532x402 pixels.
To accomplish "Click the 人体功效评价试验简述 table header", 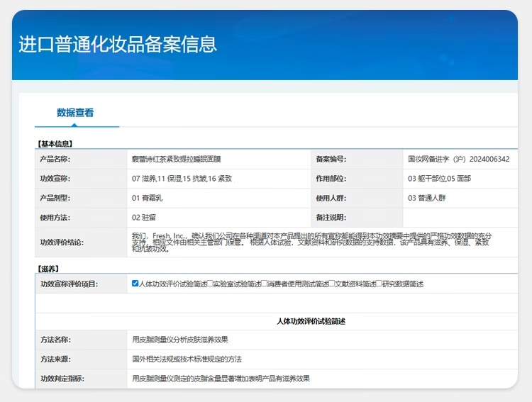I will pos(311,322).
